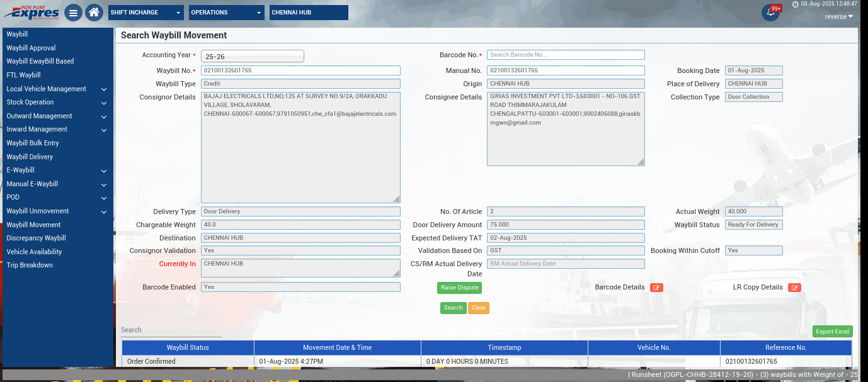Open the Accounting Year 25-26 dropdown
This screenshot has height=382, width=868.
click(x=252, y=56)
